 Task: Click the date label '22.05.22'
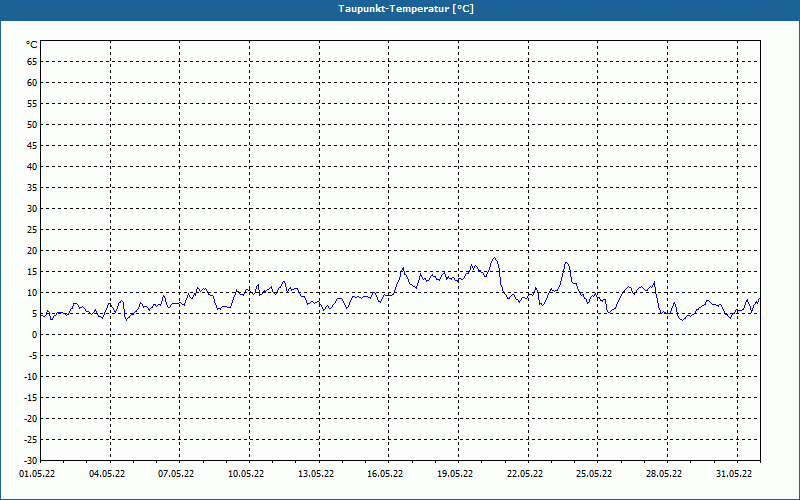point(525,474)
